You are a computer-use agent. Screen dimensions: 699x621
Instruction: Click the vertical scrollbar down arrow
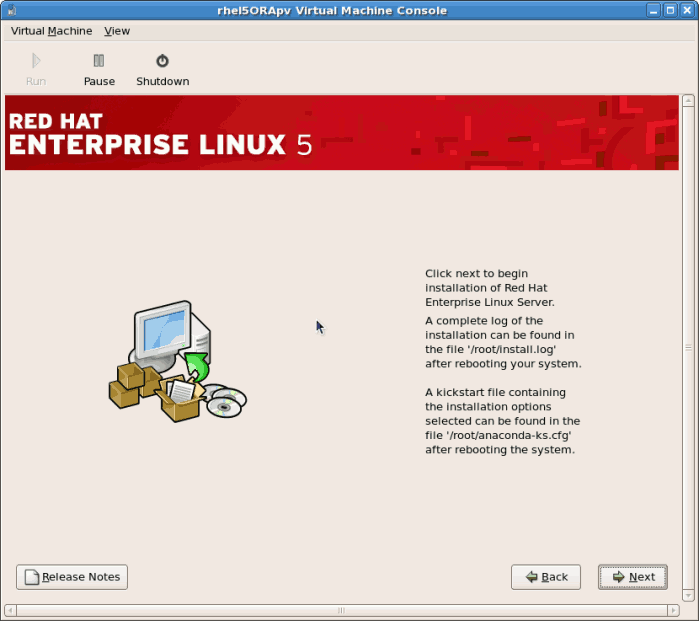[x=688, y=594]
